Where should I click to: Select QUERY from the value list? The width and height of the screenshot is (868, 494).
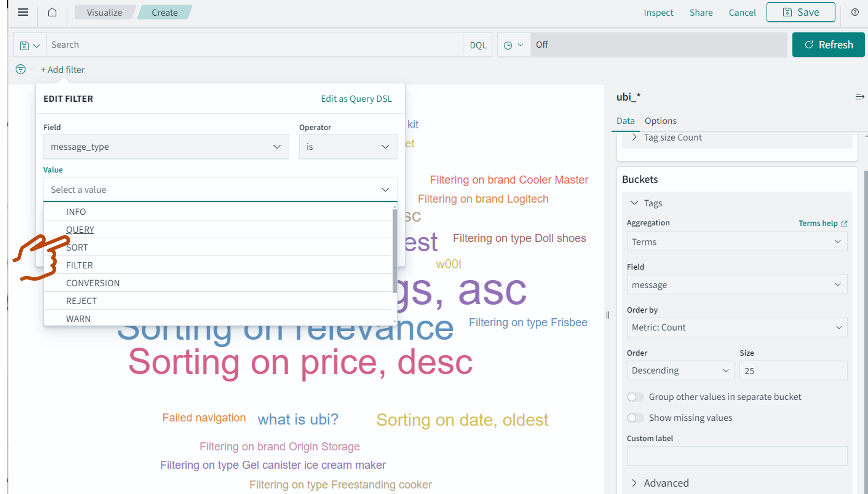point(80,230)
